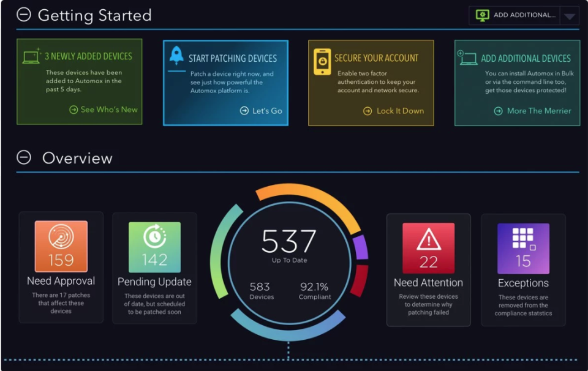Screen dimensions: 588x371
Task: Click the monitor icon next to Add Additional button
Action: point(483,15)
